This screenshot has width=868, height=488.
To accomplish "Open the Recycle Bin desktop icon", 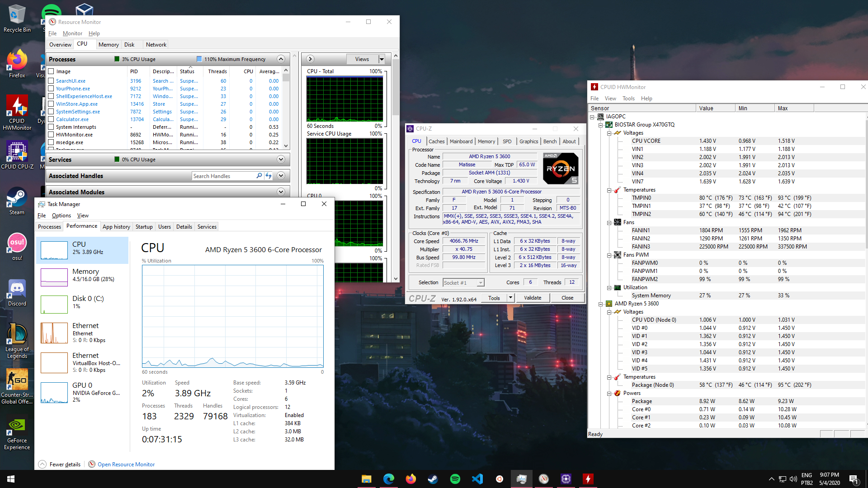I will coord(17,18).
